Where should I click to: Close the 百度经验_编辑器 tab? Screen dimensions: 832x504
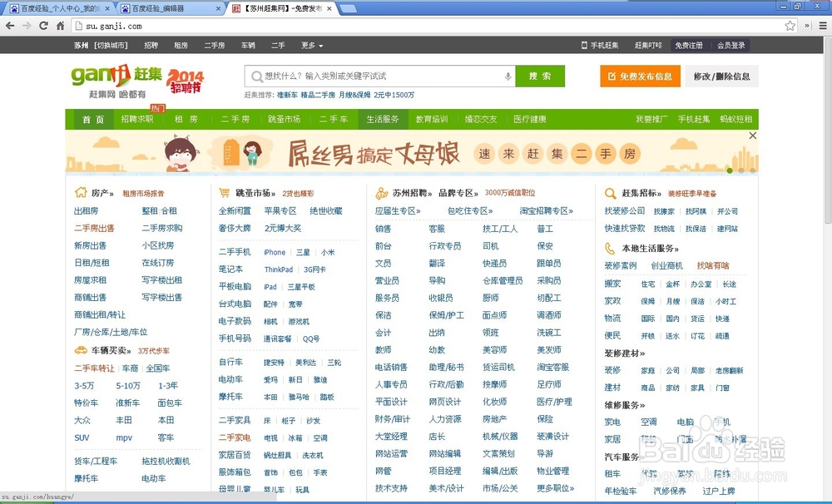(218, 8)
